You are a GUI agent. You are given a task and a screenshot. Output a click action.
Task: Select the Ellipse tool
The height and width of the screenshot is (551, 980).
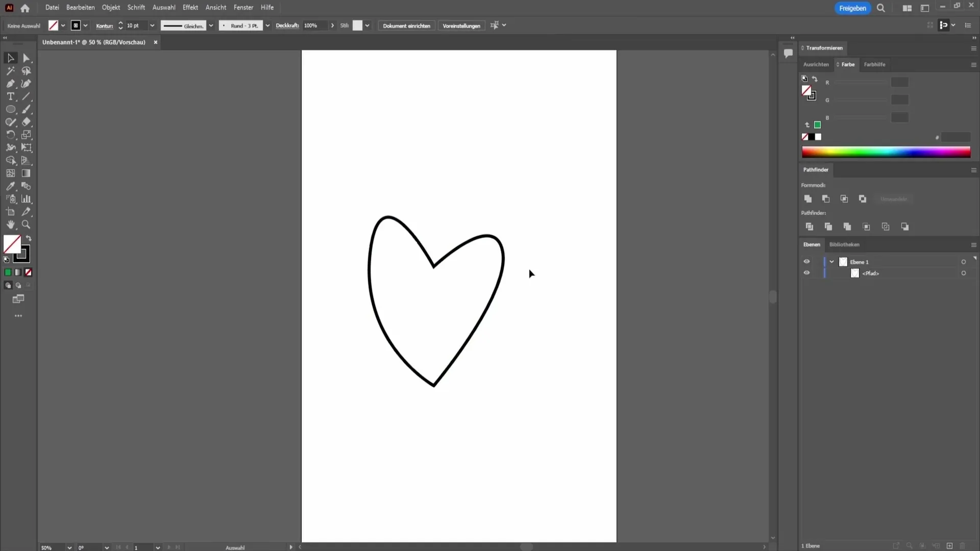click(x=10, y=109)
